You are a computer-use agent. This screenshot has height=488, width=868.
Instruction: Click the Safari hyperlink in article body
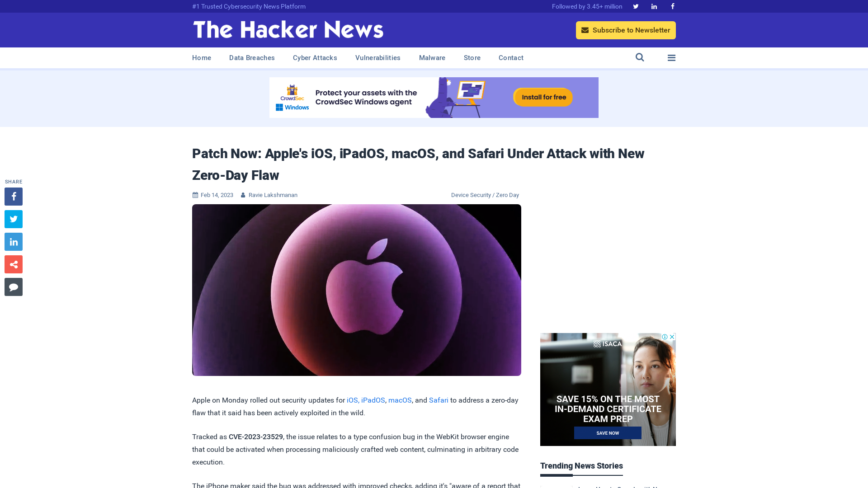click(438, 400)
